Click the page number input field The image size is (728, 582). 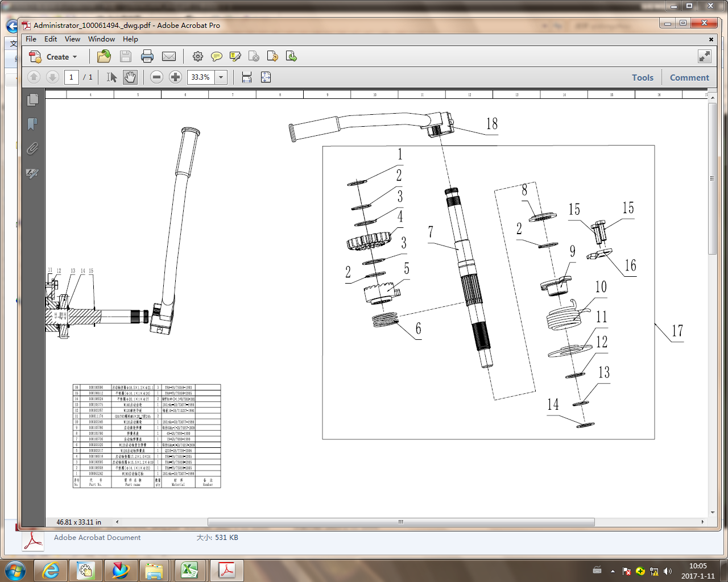[x=71, y=77]
